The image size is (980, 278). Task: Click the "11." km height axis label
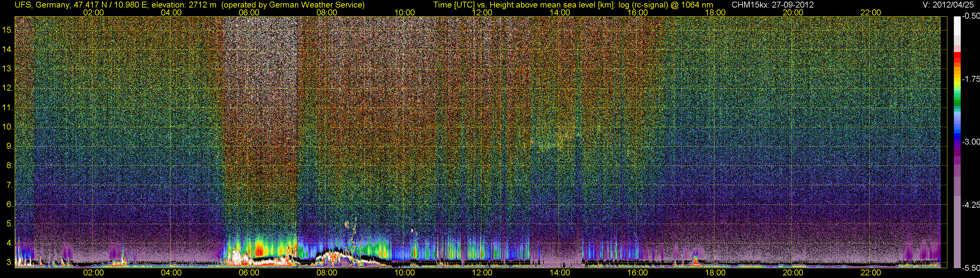click(x=8, y=108)
